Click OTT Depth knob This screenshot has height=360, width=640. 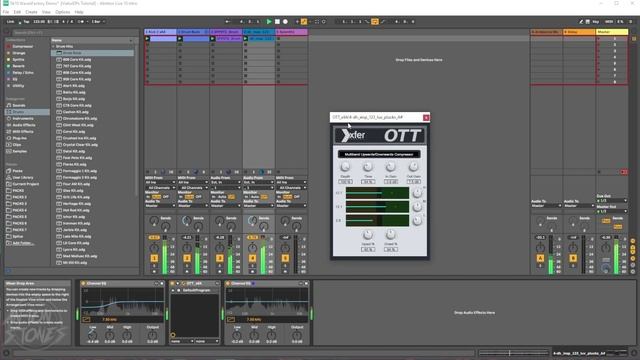click(345, 167)
